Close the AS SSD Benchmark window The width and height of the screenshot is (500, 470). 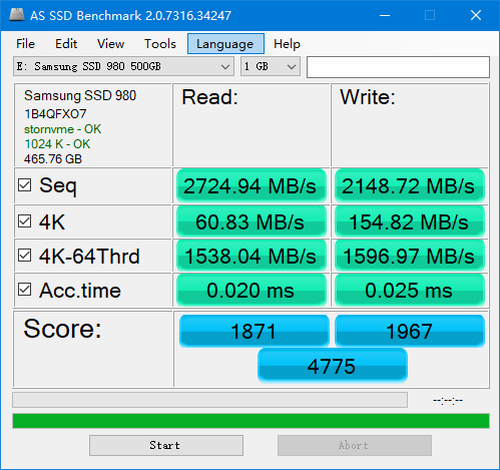coord(476,15)
